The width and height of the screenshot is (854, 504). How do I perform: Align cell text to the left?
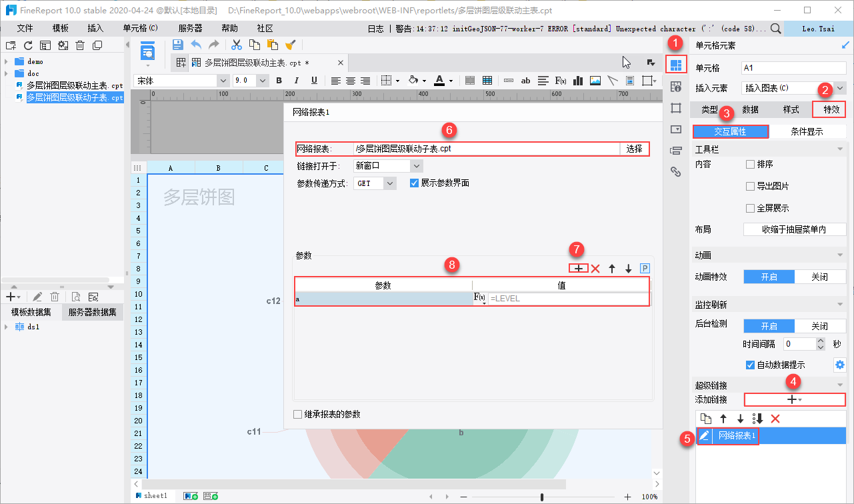(336, 81)
